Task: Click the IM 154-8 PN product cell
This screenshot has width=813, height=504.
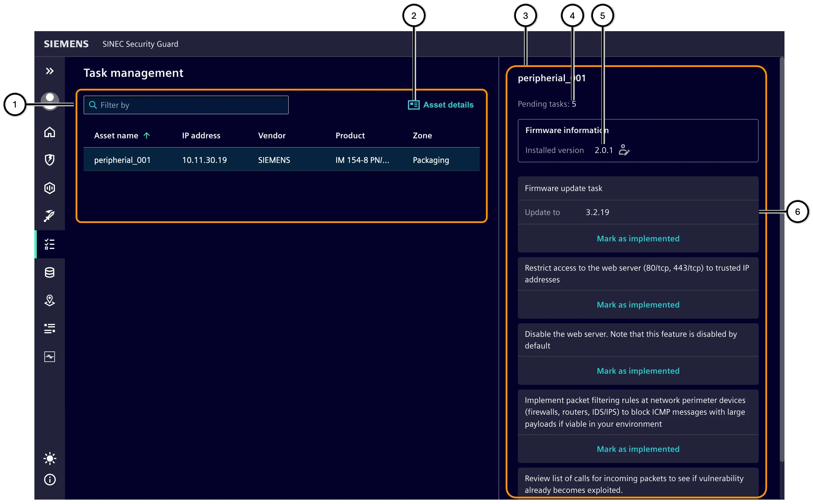Action: pyautogui.click(x=362, y=160)
